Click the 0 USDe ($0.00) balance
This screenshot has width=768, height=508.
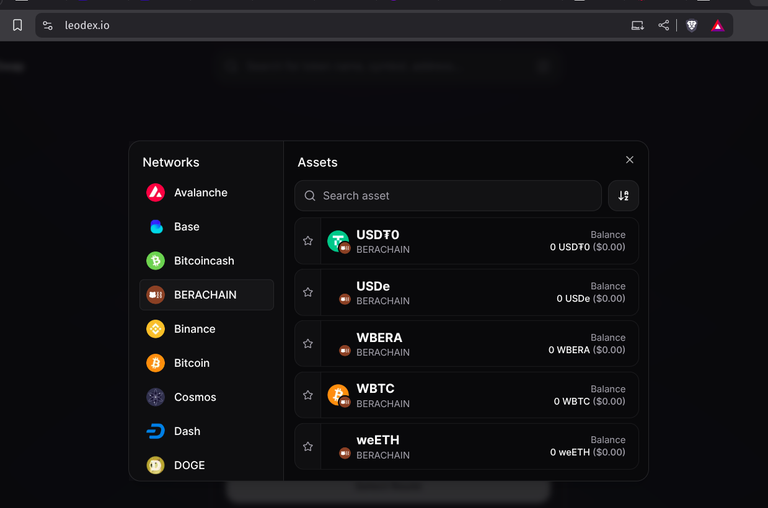coord(591,298)
